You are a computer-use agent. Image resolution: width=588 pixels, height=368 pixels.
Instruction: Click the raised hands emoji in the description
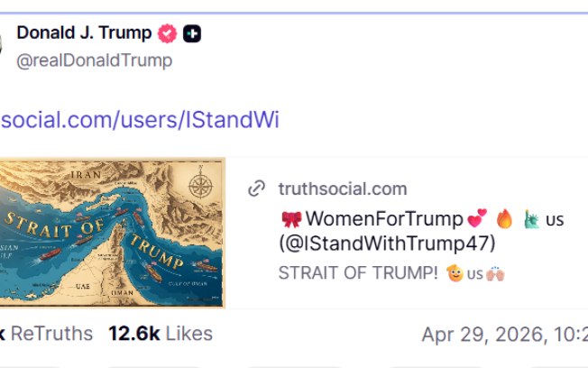point(496,274)
